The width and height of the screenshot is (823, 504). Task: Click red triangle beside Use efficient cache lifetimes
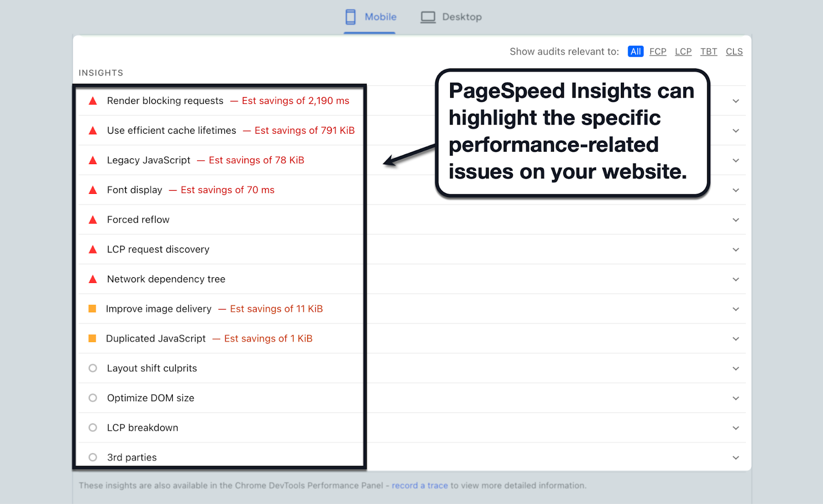[x=93, y=131]
